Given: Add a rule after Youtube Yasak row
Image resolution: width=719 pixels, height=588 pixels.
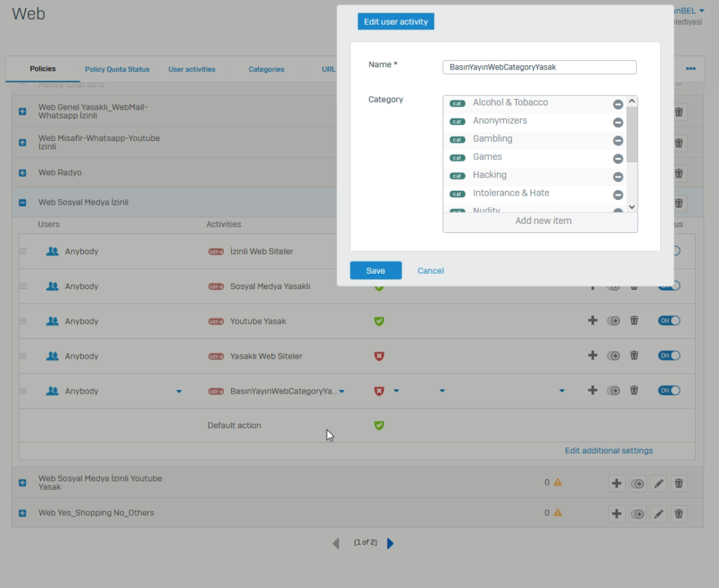Looking at the screenshot, I should [x=593, y=321].
